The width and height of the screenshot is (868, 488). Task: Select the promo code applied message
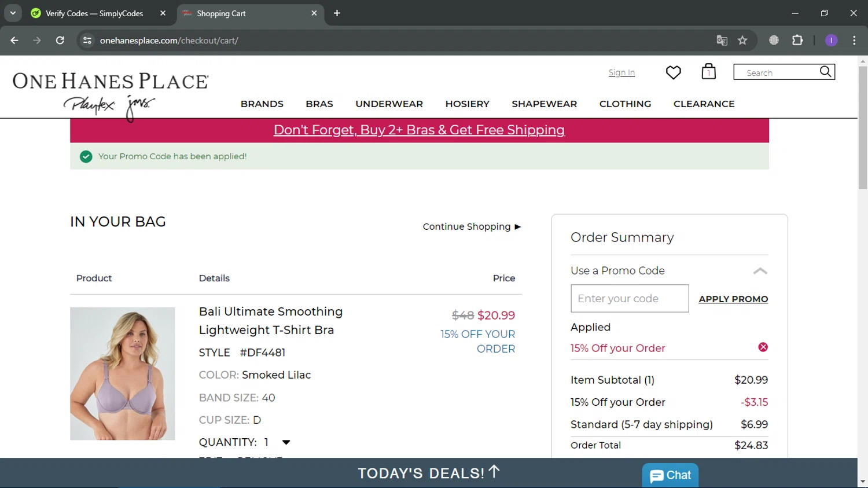pos(172,156)
